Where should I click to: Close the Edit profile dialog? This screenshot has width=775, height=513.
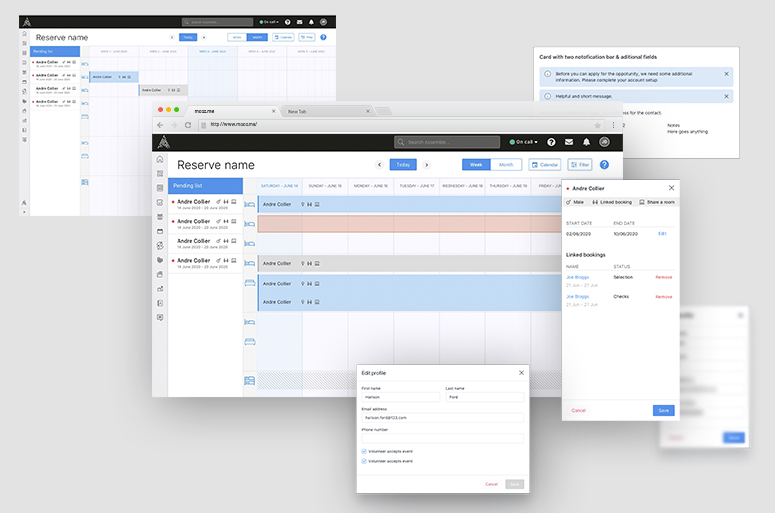click(x=521, y=372)
